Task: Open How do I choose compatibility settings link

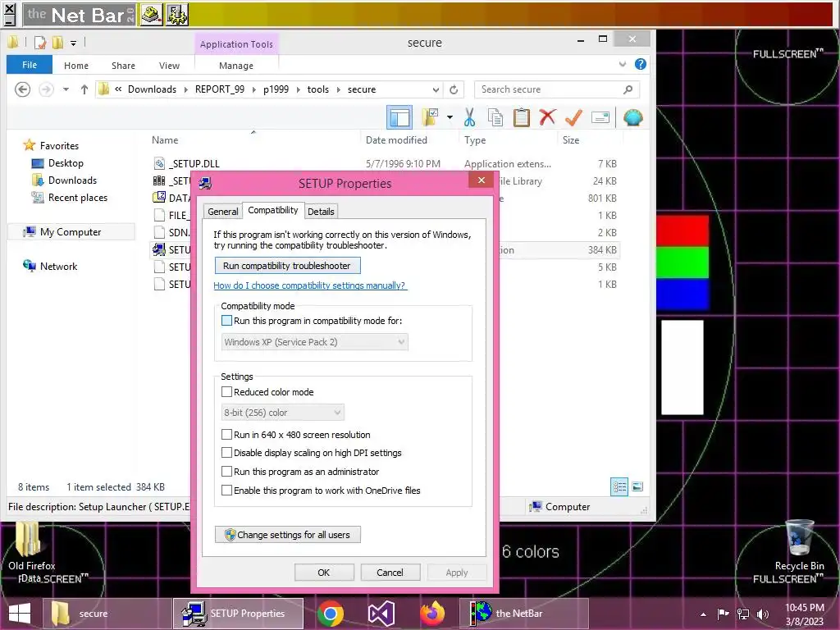Action: coord(310,285)
